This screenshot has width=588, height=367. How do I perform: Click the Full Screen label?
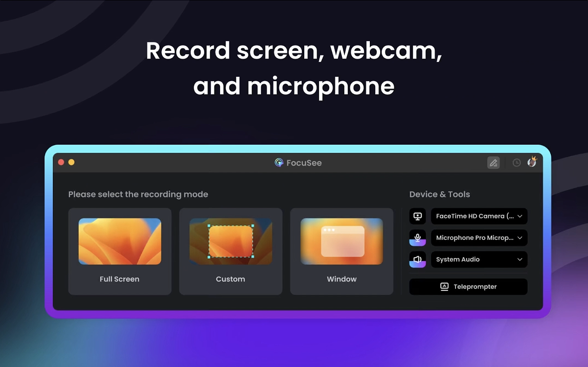[119, 279]
